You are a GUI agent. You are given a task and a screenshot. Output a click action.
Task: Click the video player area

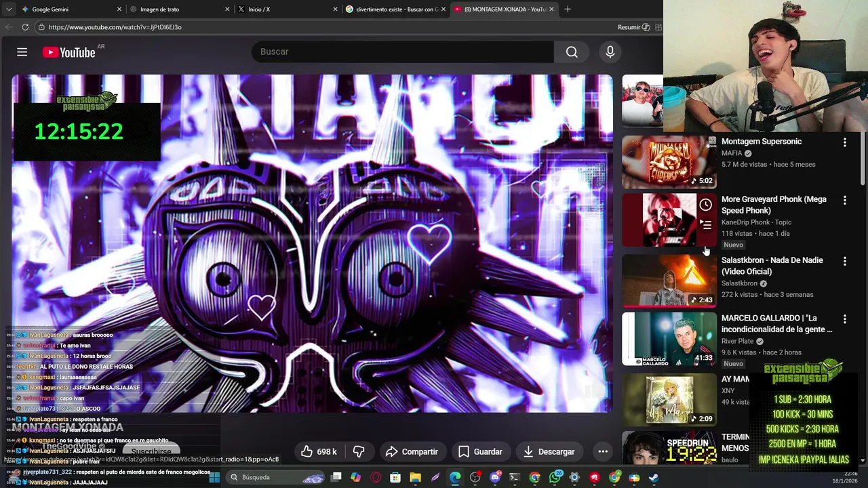coord(312,243)
